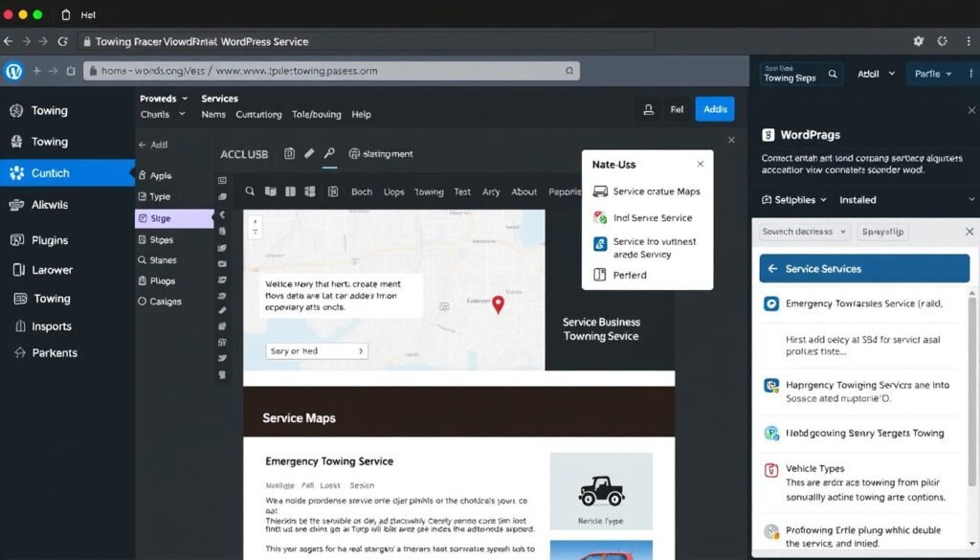Open the user account icon in the top bar
980x560 pixels.
tap(649, 108)
